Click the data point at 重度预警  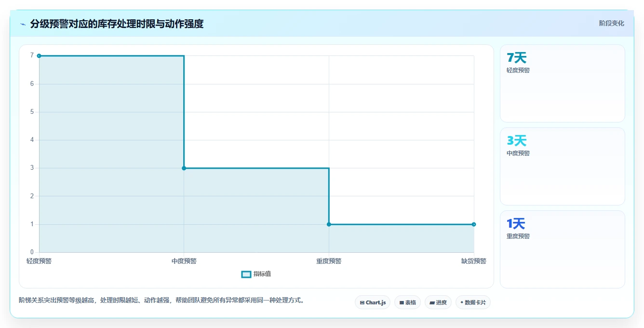(x=329, y=224)
